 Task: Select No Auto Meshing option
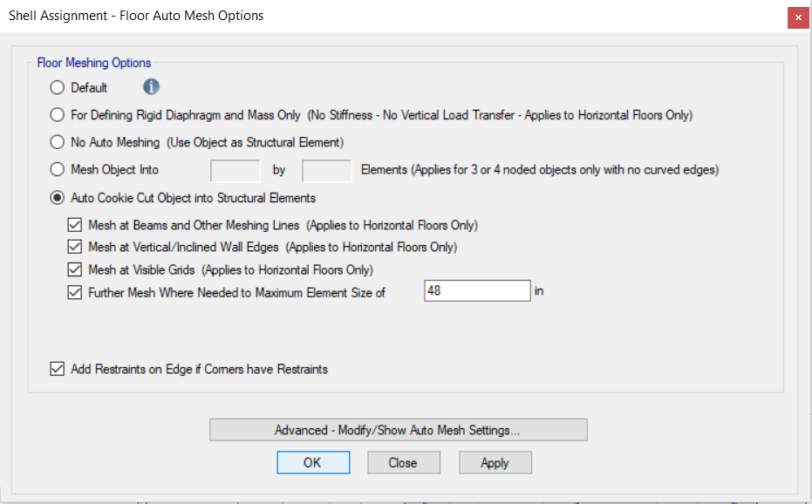coord(57,143)
